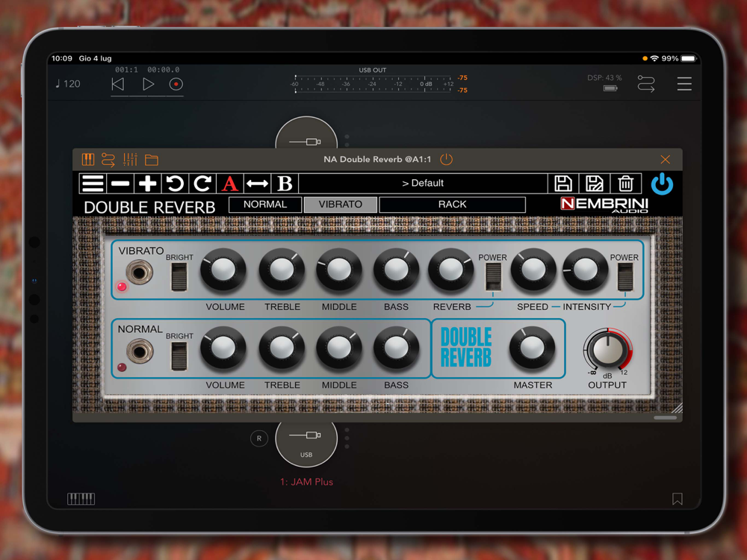Rewind to the start

pyautogui.click(x=118, y=84)
